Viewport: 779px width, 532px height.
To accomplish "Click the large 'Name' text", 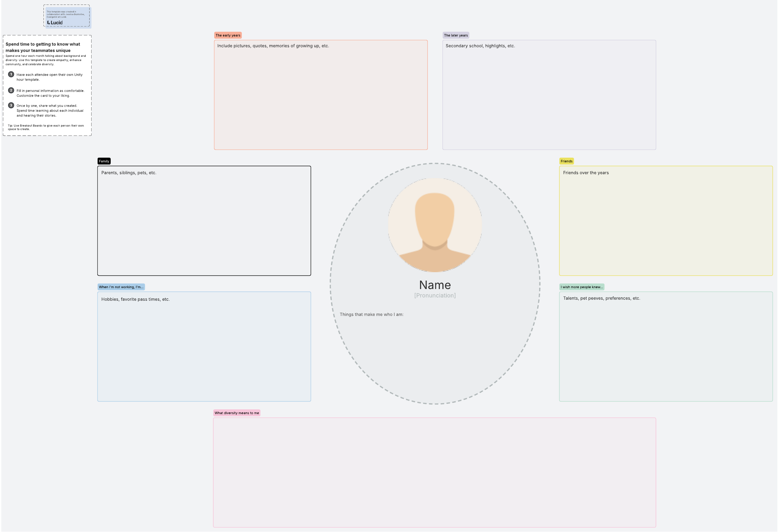I will tap(435, 285).
